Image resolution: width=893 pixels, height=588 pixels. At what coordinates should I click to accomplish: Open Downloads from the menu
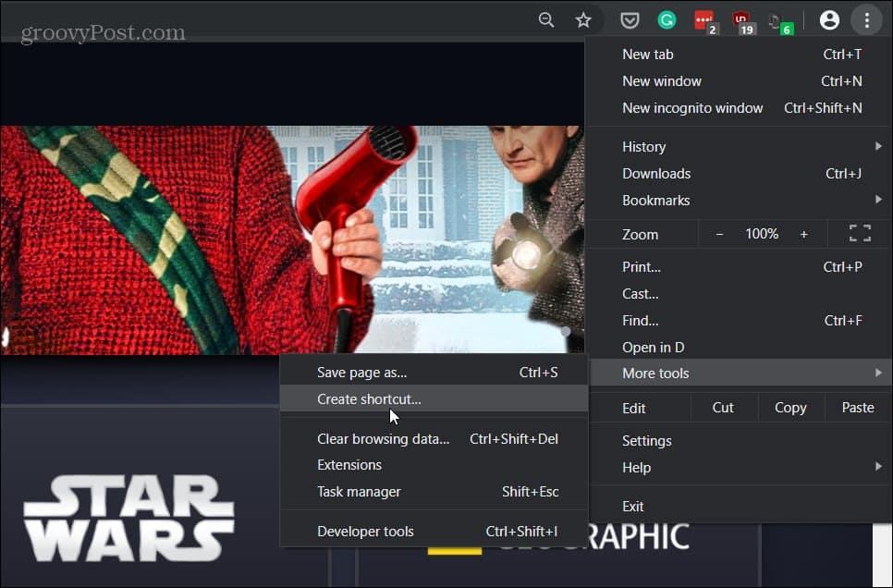(739, 174)
